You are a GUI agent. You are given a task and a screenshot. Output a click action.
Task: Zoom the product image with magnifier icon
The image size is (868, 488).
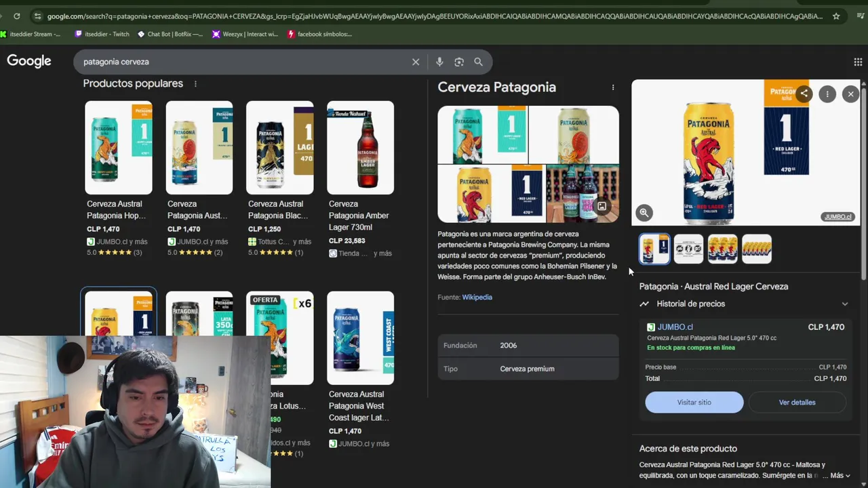(x=644, y=213)
